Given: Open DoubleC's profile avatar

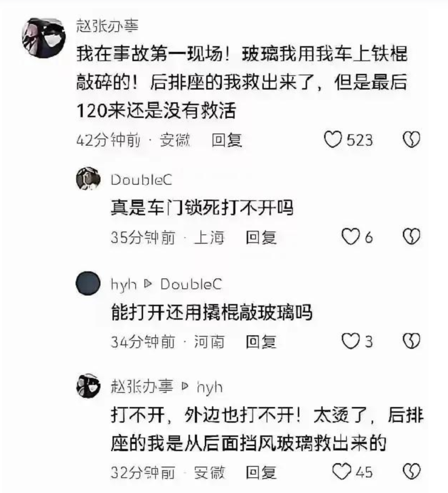Looking at the screenshot, I should (88, 178).
